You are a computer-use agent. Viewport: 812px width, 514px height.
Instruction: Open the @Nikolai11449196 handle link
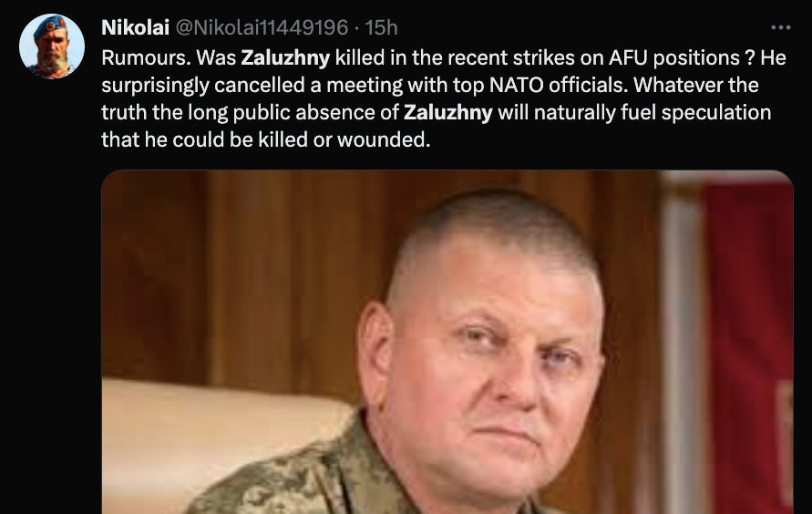[262, 27]
